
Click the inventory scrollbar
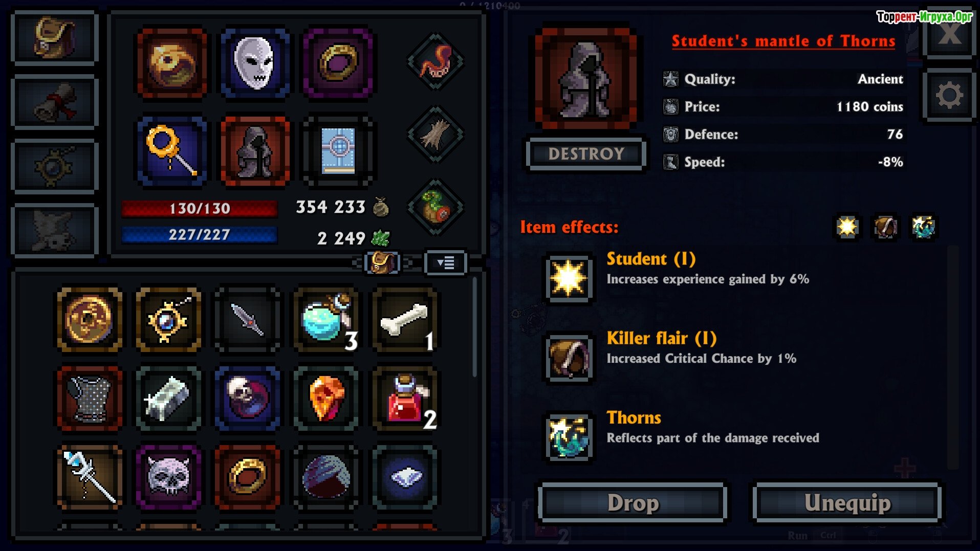(x=475, y=327)
